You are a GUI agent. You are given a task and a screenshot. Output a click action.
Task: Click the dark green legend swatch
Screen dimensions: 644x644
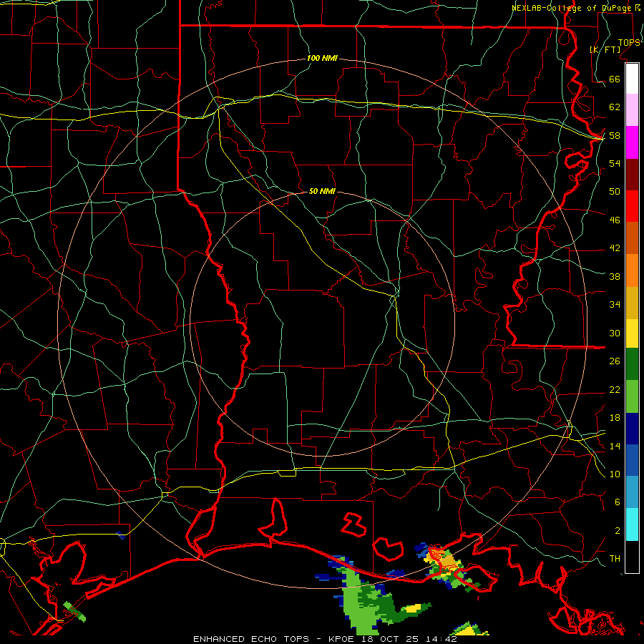click(632, 364)
